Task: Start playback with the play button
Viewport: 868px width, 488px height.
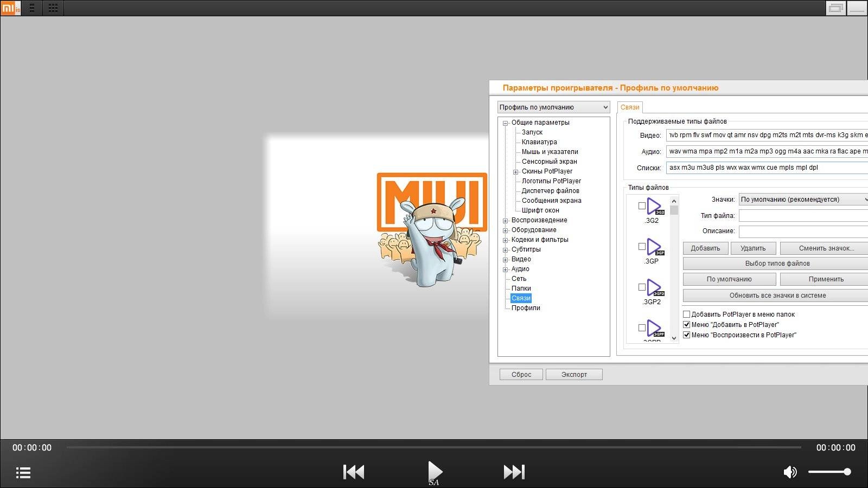Action: click(435, 471)
